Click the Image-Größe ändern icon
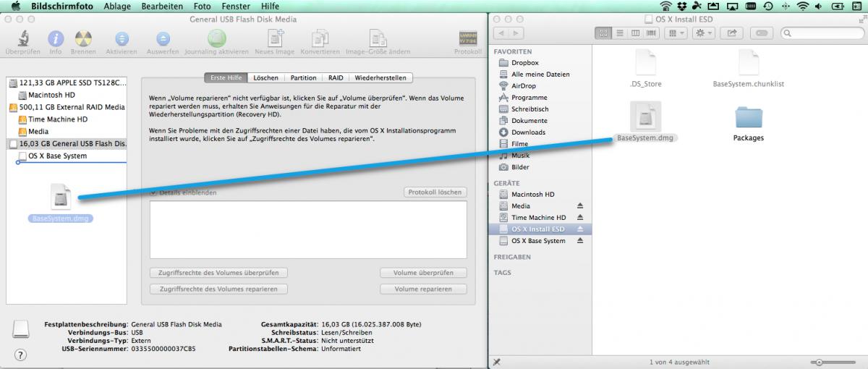The image size is (868, 369). 378,38
